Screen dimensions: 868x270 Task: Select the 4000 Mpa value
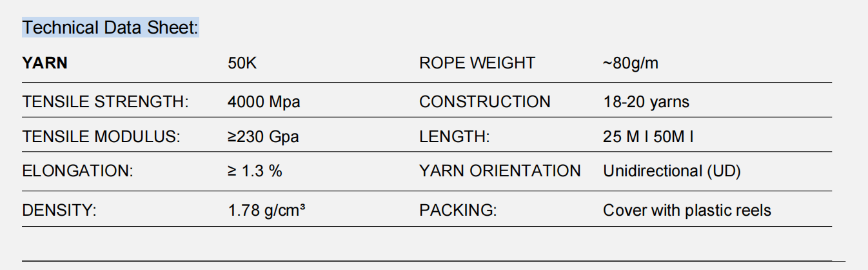[264, 102]
